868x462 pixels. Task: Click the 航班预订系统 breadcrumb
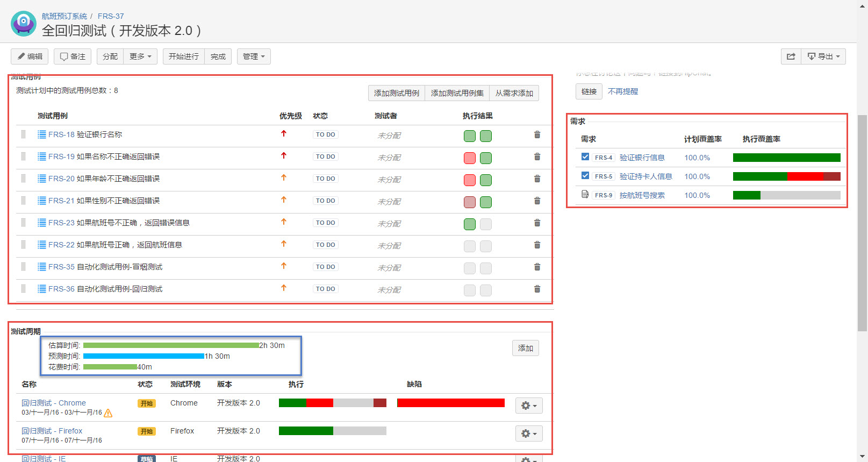(64, 16)
